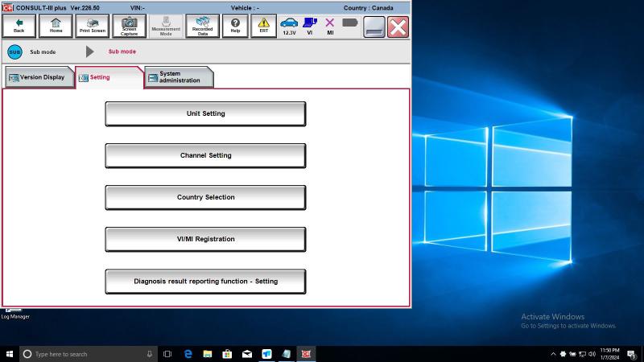Screen dimensions: 644x362
Task: Click the taskbar search box
Action: coord(89,354)
